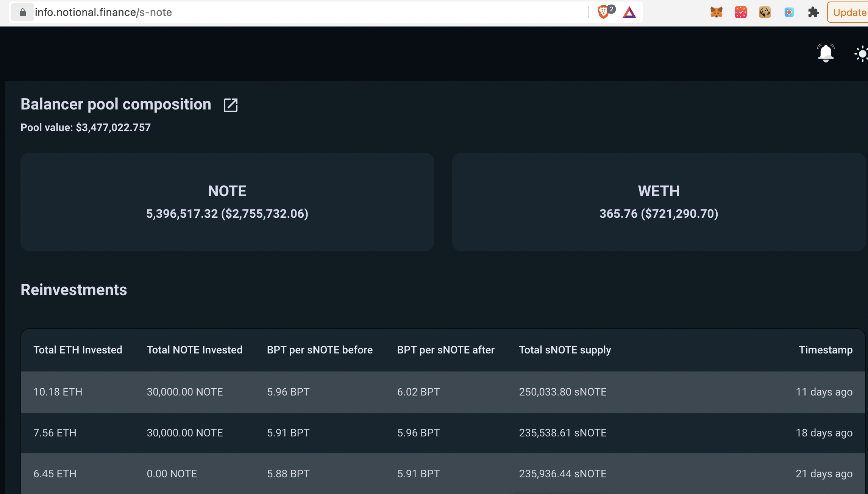Click the notification bell icon
The image size is (868, 494).
click(826, 53)
